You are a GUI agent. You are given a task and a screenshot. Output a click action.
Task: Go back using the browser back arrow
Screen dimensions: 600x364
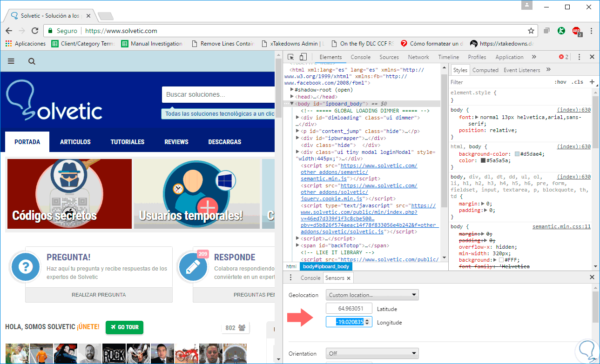[9, 31]
